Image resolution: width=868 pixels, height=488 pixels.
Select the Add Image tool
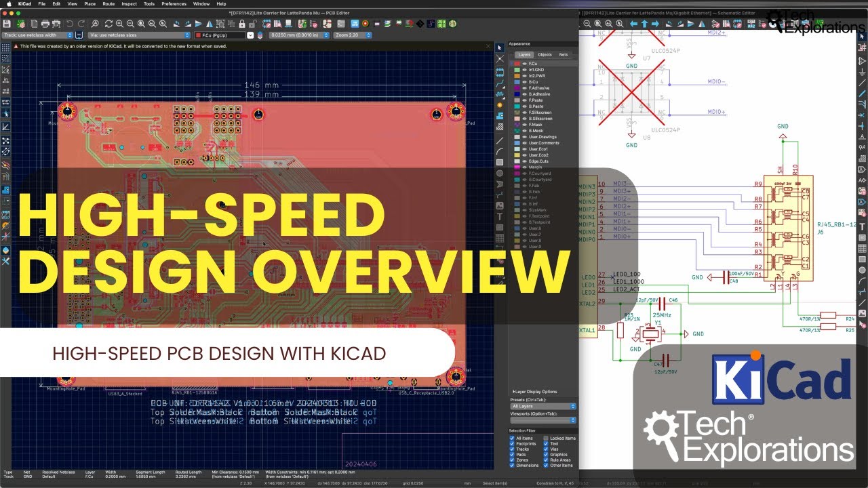(x=500, y=205)
